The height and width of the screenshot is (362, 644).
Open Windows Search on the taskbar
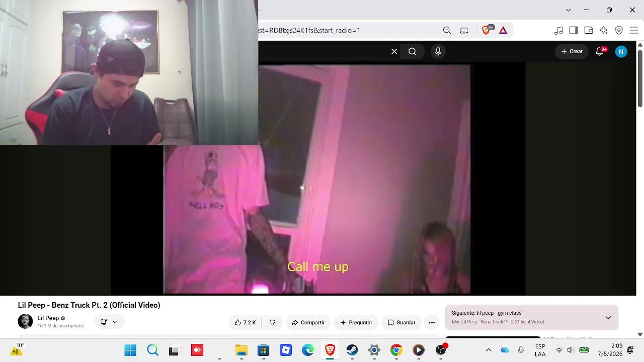point(152,350)
